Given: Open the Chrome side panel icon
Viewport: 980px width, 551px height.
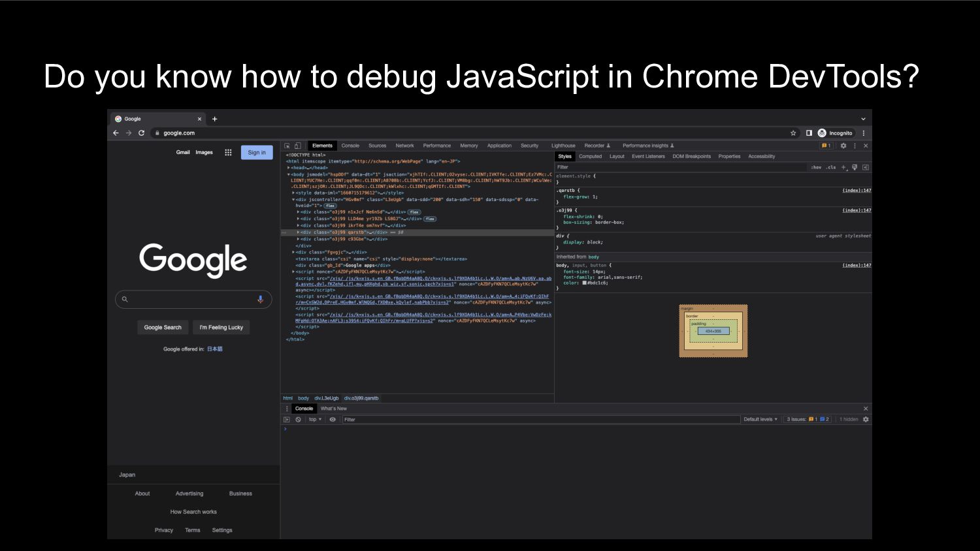Looking at the screenshot, I should [809, 133].
